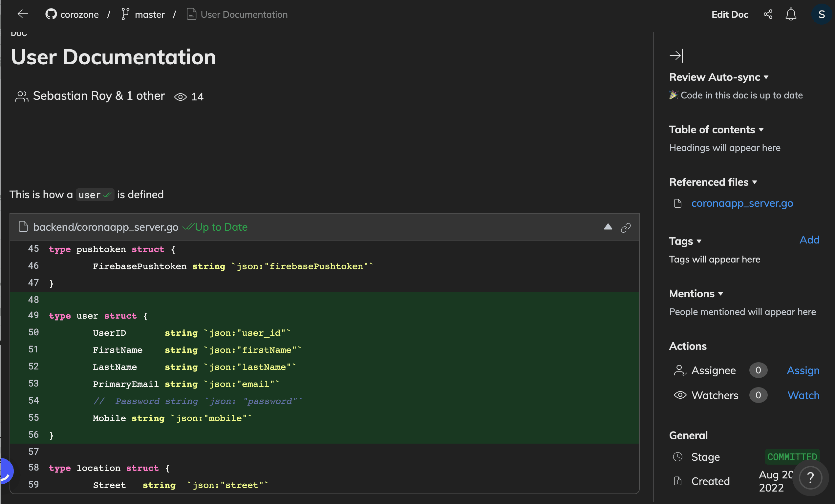Collapse the code snippet with triangle

coord(608,227)
